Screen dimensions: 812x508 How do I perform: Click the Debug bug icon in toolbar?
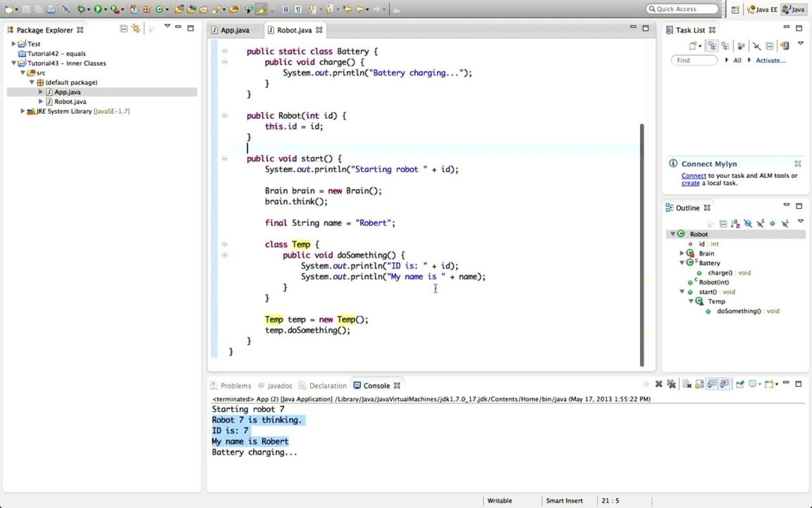coord(81,9)
